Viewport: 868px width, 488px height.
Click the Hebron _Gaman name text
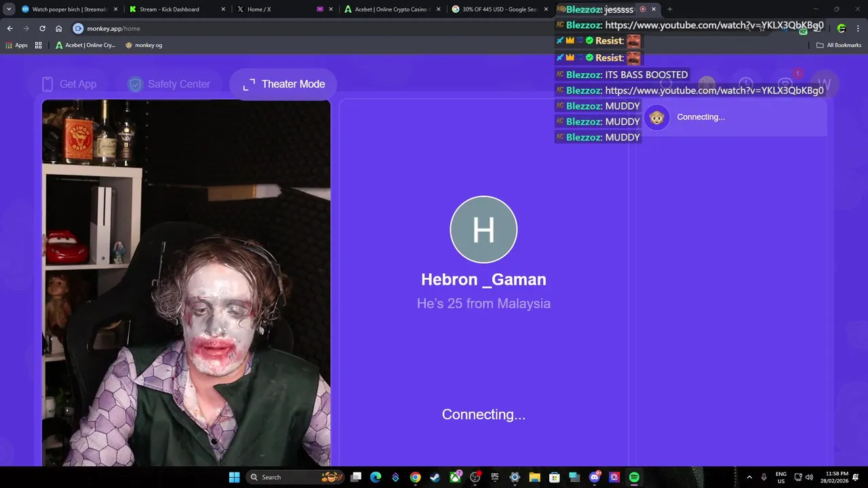tap(484, 279)
